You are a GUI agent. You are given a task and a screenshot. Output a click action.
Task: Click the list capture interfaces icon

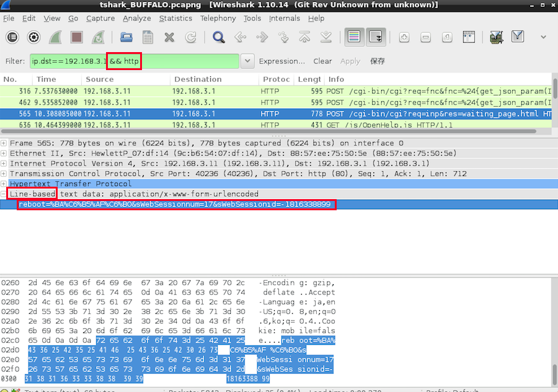click(12, 37)
